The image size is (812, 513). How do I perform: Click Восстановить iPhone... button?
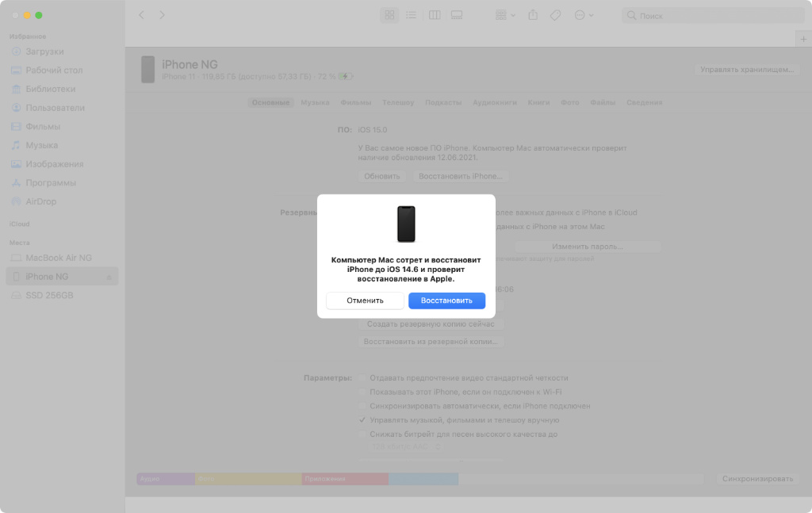[461, 176]
